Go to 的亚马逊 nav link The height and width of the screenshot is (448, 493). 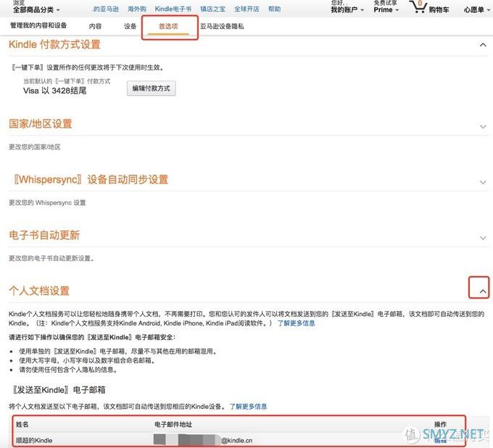(106, 9)
